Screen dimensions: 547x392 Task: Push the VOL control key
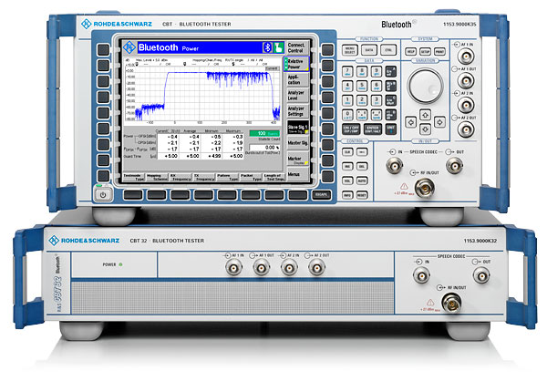[347, 181]
